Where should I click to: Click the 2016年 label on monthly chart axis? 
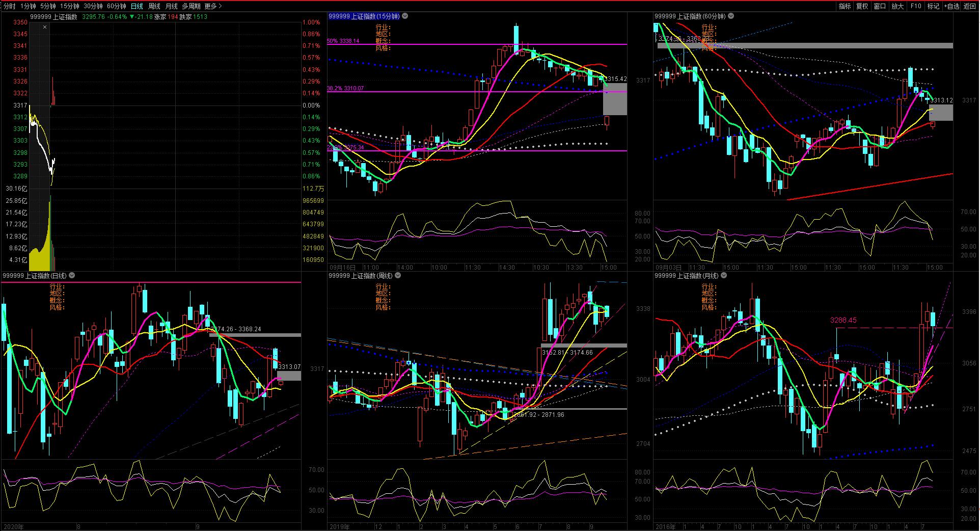point(666,527)
